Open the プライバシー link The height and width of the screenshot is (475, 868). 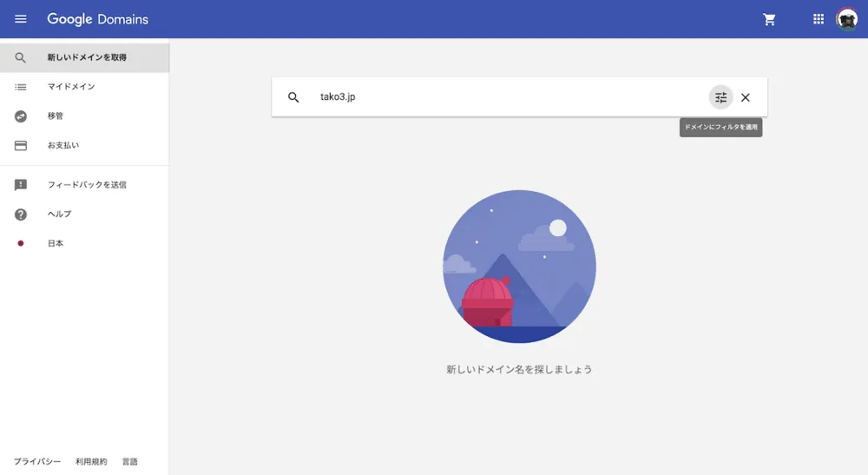pos(37,461)
